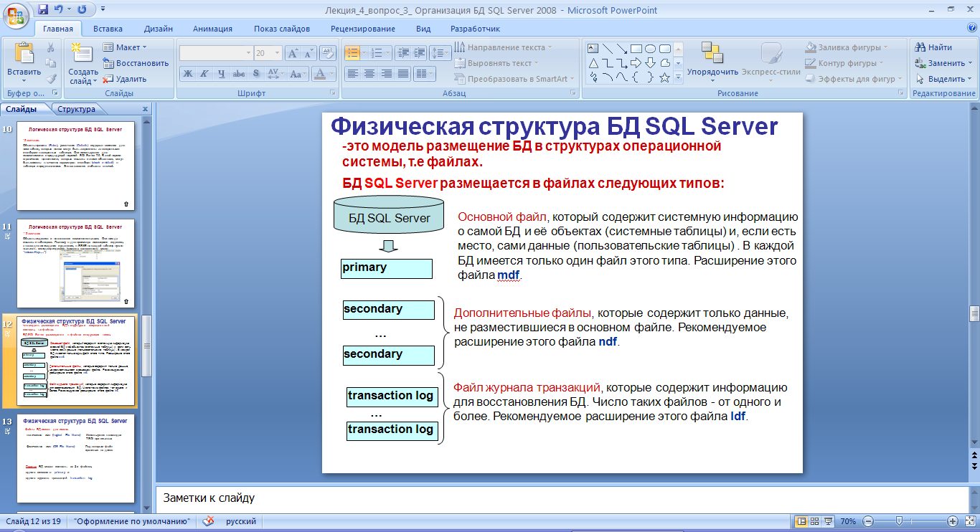Viewport: 980px width, 532px height.
Task: Open the Рецензирование tab
Action: click(x=363, y=29)
